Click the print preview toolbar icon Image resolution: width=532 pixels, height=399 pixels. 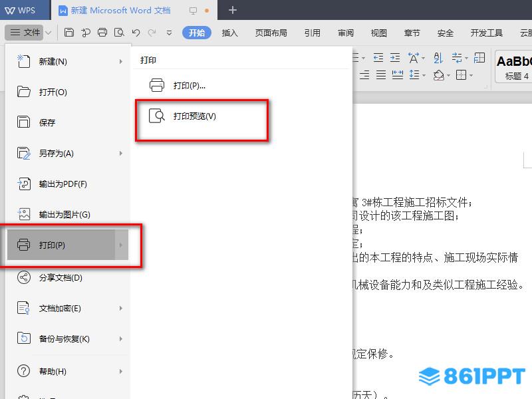coord(119,33)
